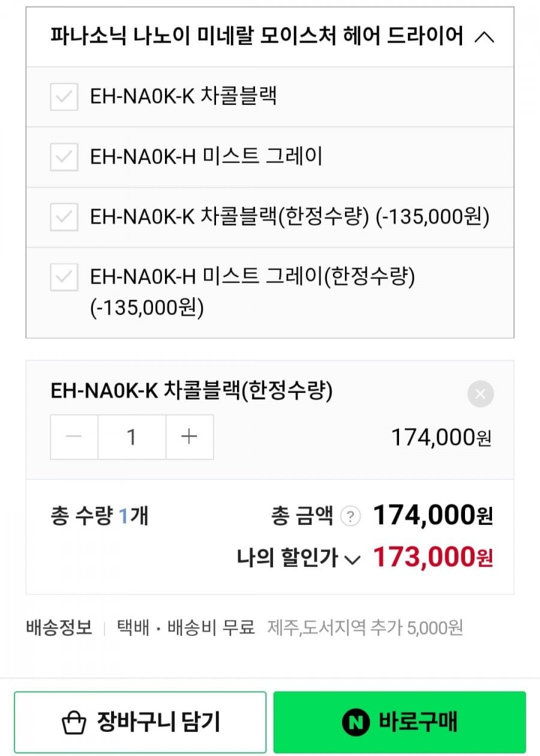The height and width of the screenshot is (756, 540).
Task: Tick the 차콜블랙(한정수량) (-135,000원) checkbox
Action: point(64,217)
